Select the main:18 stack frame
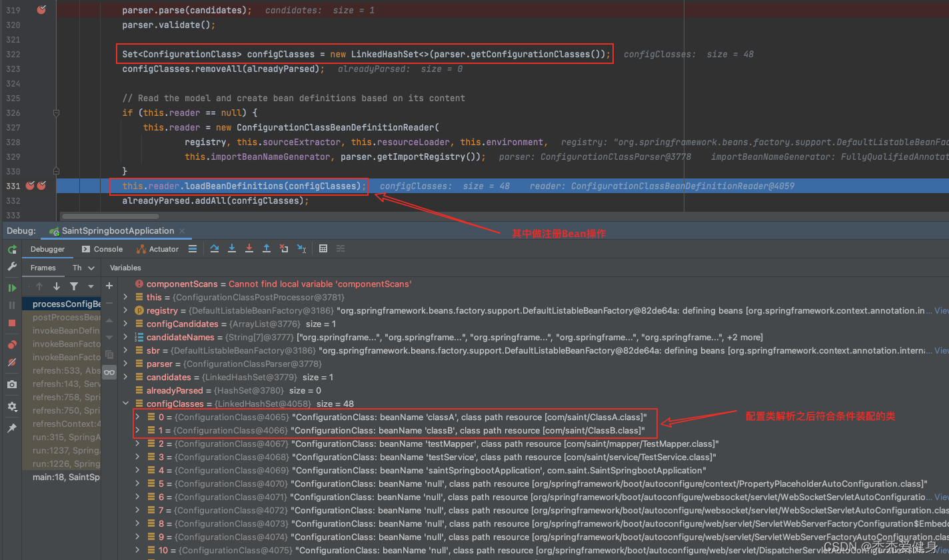949x560 pixels. click(65, 477)
